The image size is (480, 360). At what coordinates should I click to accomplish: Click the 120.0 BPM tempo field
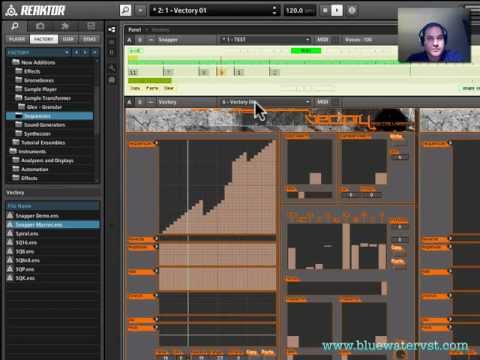[x=299, y=10]
